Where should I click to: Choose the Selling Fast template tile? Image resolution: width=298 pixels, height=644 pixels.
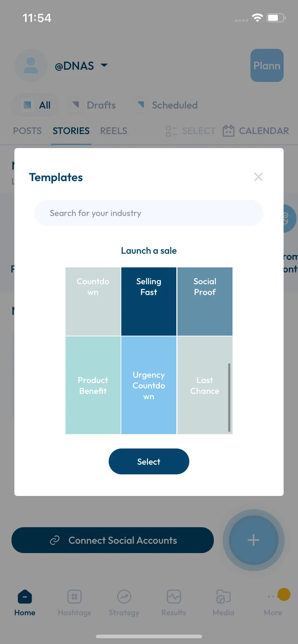click(149, 302)
